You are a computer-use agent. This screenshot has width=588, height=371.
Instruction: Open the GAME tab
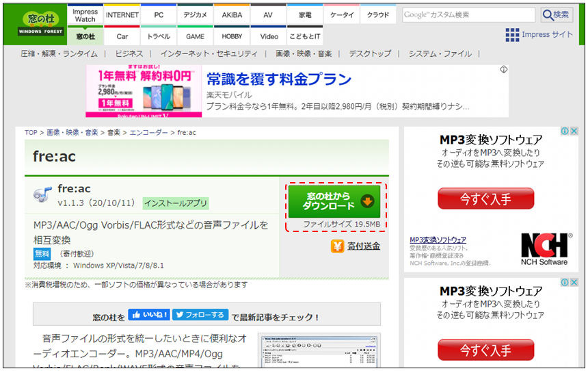pos(195,36)
